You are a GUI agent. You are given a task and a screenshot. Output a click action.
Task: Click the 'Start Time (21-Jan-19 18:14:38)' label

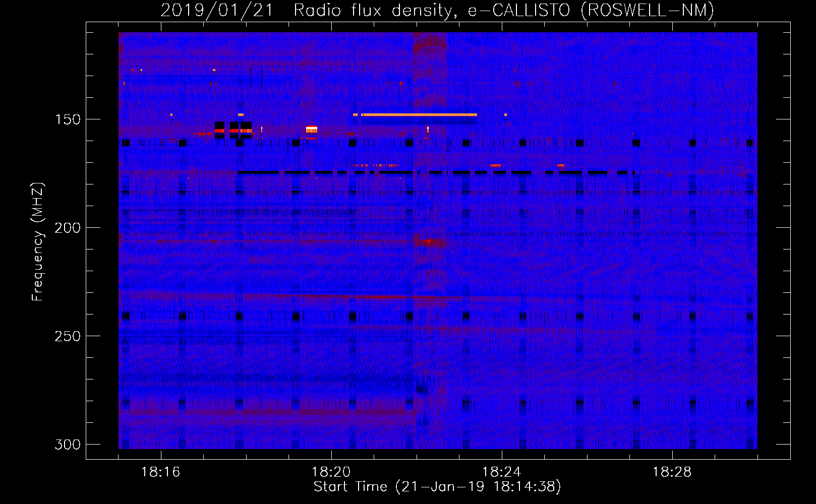[437, 487]
